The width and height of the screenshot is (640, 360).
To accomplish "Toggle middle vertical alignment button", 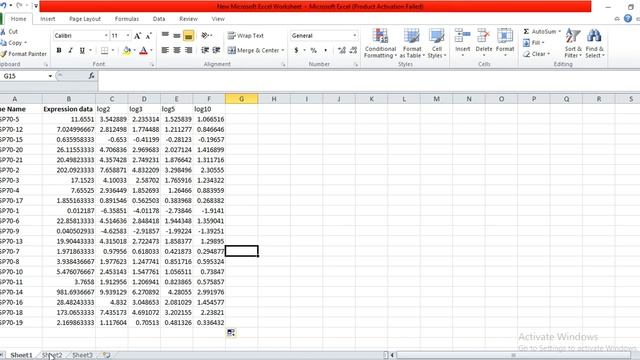I will [177, 36].
